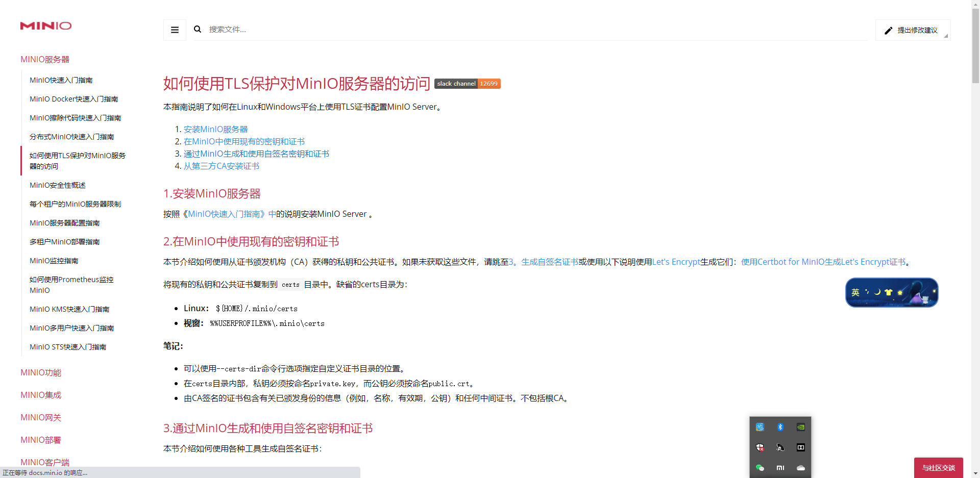Expand the MINIO集成 section

40,395
